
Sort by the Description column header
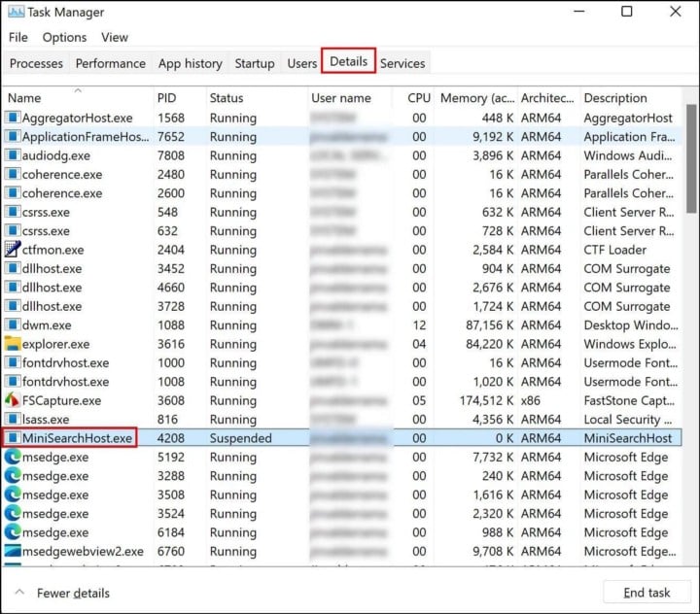(630, 98)
